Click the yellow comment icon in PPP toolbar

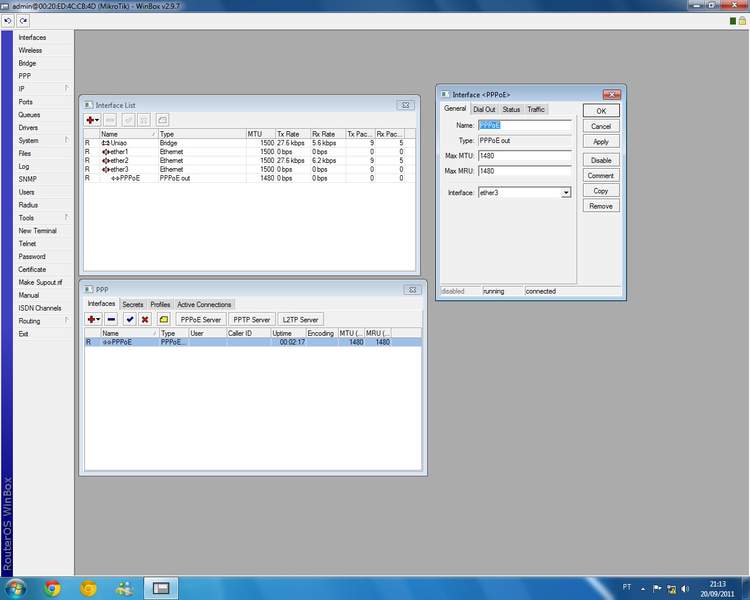tap(164, 319)
